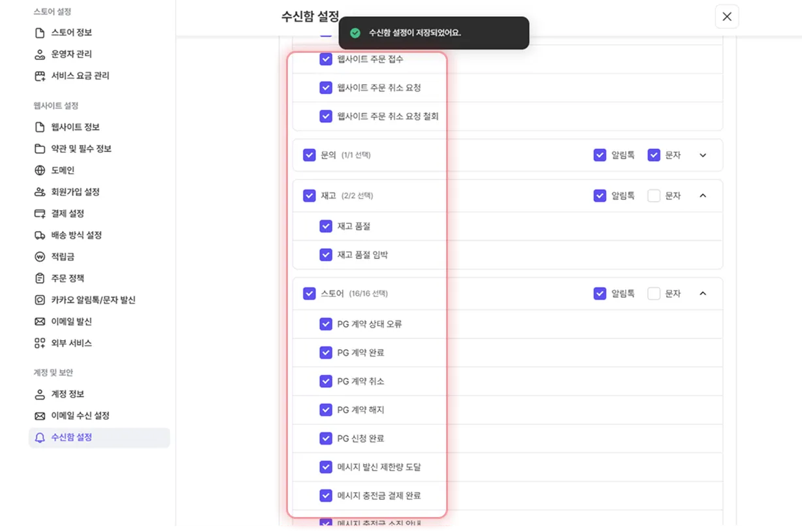Viewport: 802px width, 532px height.
Task: Click the 주문 정책 clipboard icon
Action: click(x=40, y=278)
